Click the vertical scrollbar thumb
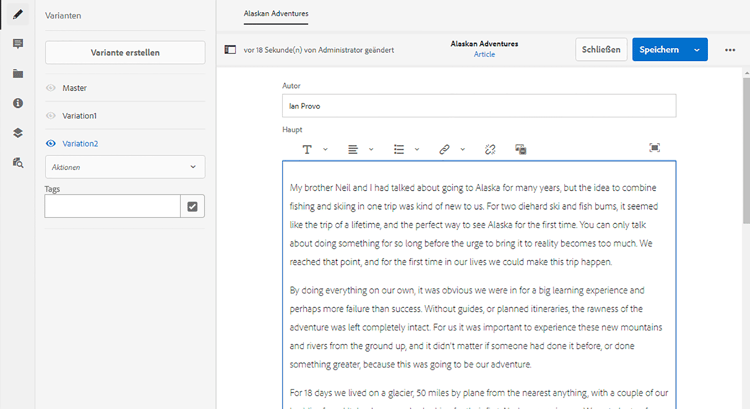Viewport: 750px width, 409px height. [x=746, y=151]
